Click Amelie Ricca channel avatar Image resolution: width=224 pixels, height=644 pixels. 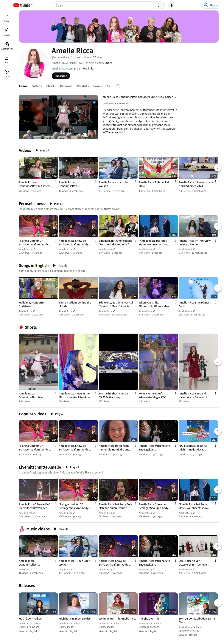point(34,63)
